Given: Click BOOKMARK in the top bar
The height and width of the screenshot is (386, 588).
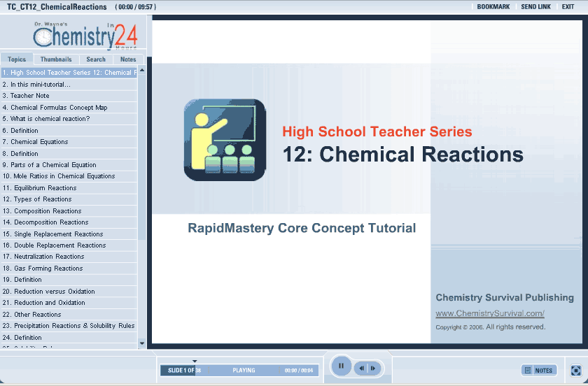Looking at the screenshot, I should click(x=493, y=7).
